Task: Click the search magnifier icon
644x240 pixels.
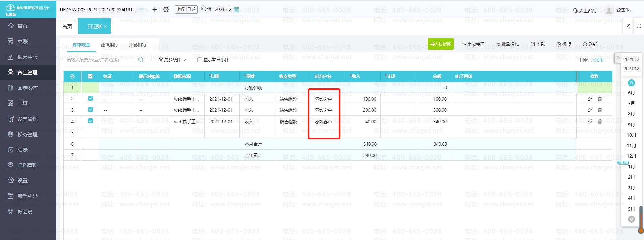Action: pyautogui.click(x=141, y=60)
